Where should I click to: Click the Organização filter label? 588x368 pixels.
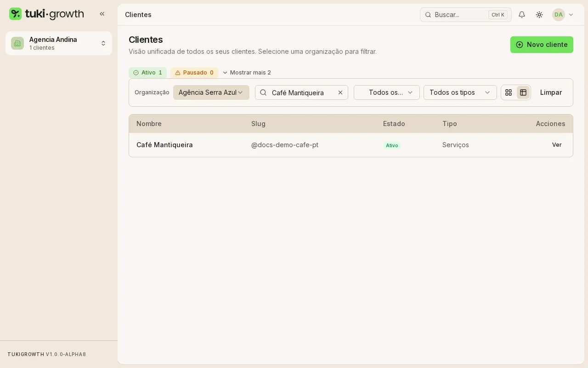[x=152, y=92]
